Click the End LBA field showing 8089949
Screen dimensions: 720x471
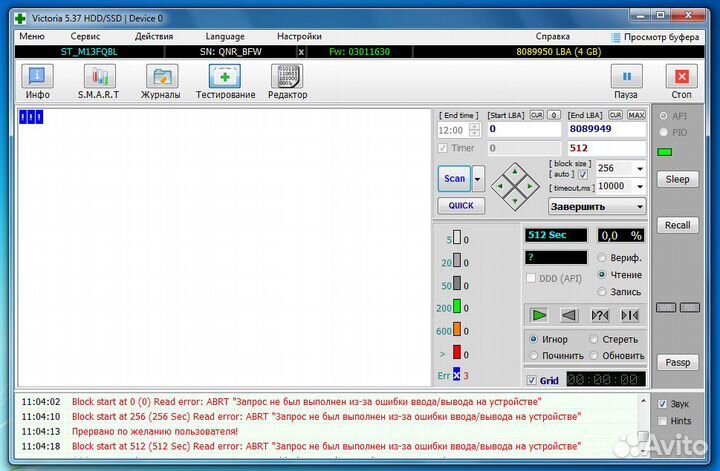[607, 129]
